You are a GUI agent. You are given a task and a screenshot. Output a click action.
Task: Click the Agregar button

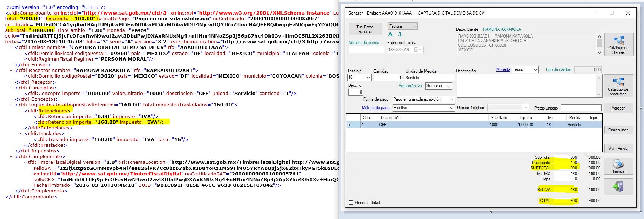pyautogui.click(x=618, y=108)
